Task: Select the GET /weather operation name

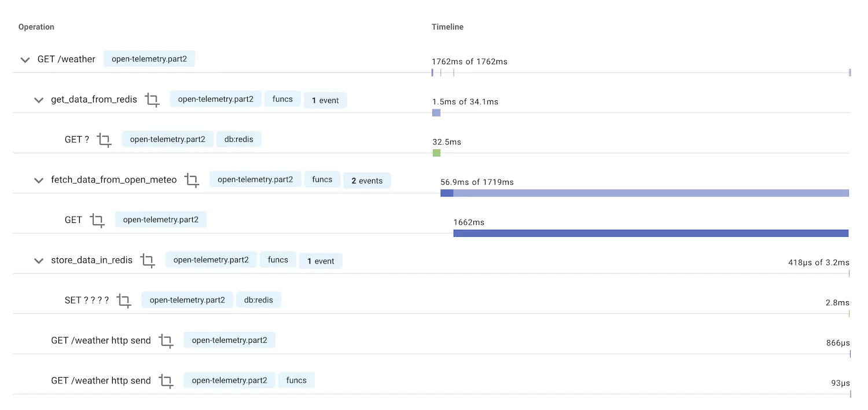Action: pos(66,59)
